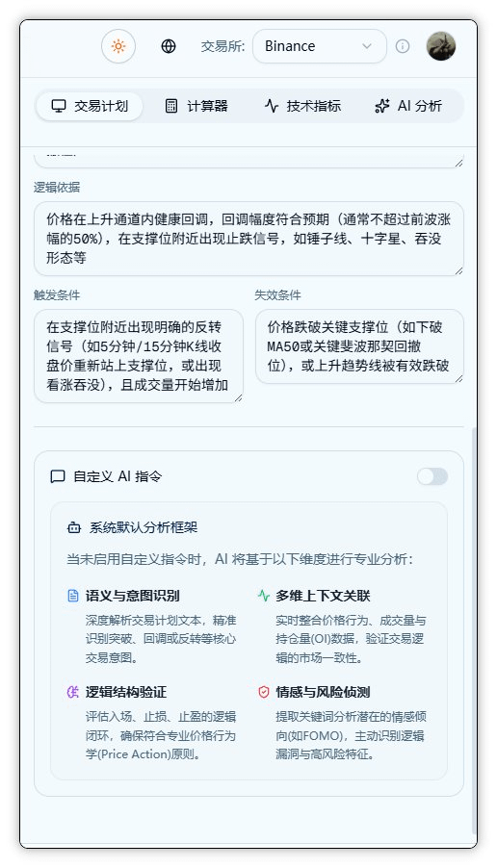This screenshot has width=497, height=868.
Task: Toggle the sun light-mode theme icon
Action: 118,46
